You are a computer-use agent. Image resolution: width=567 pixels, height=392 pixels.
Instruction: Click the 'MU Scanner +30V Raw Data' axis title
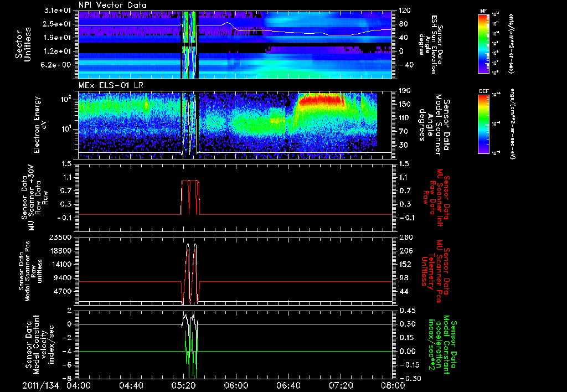[x=34, y=197]
